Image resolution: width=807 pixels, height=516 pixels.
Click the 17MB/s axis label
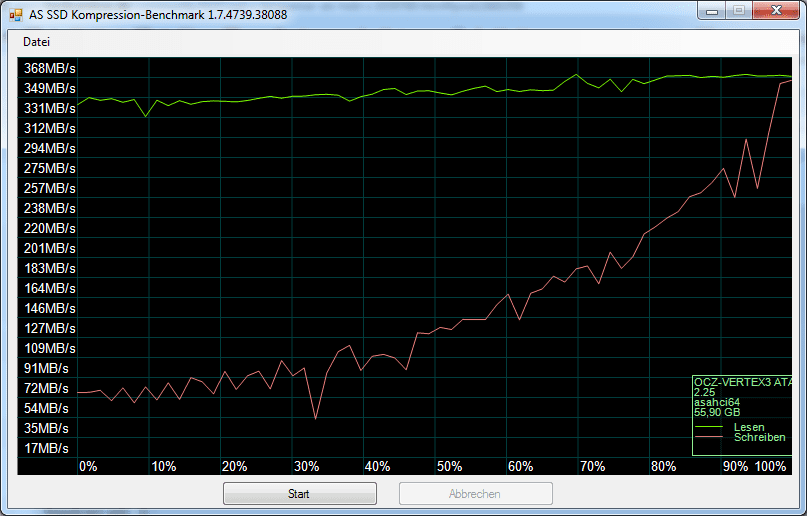pos(46,448)
